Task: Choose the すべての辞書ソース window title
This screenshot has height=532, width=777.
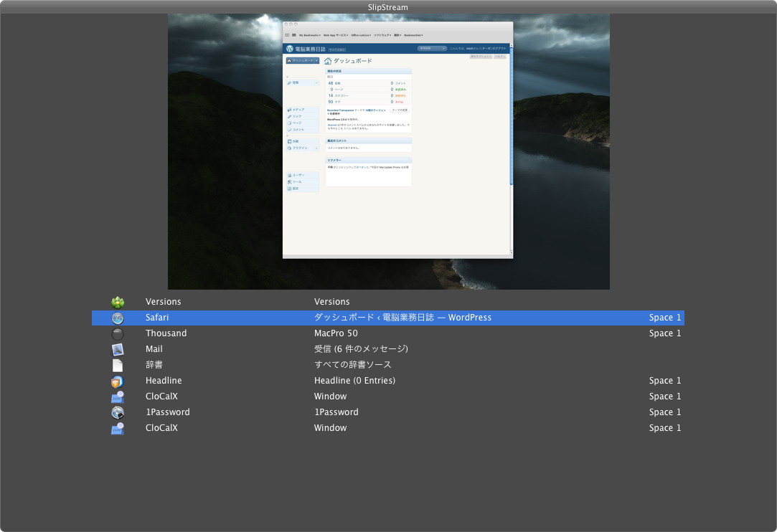Action: [353, 365]
